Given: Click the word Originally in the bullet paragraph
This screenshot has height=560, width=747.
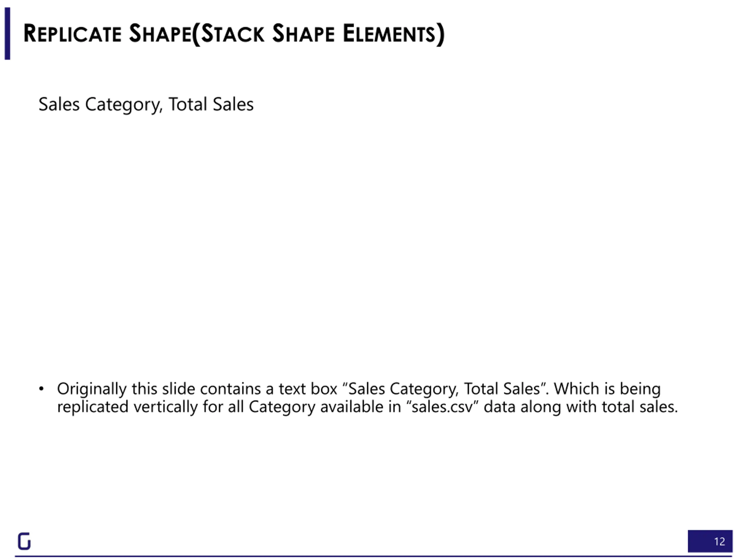Looking at the screenshot, I should (92, 389).
